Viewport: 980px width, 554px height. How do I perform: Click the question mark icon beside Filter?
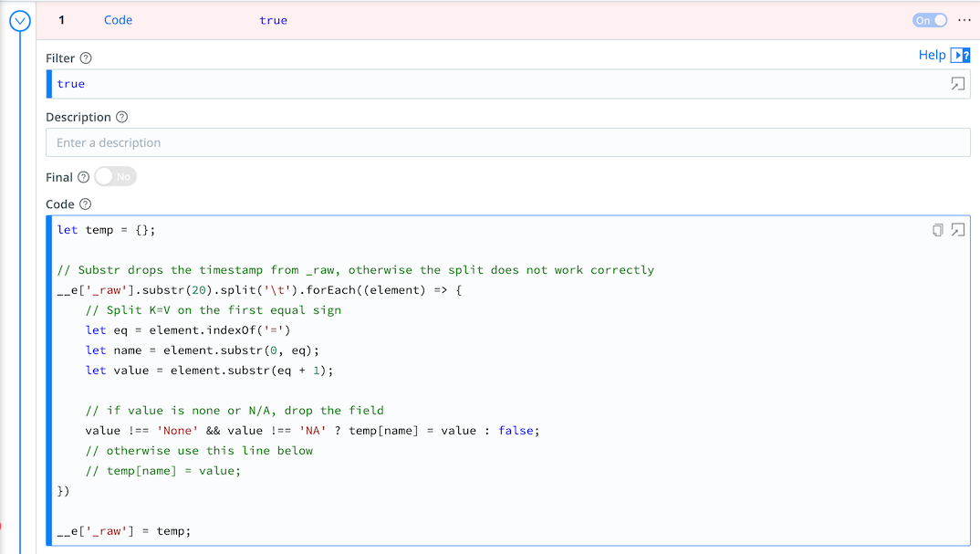click(83, 57)
